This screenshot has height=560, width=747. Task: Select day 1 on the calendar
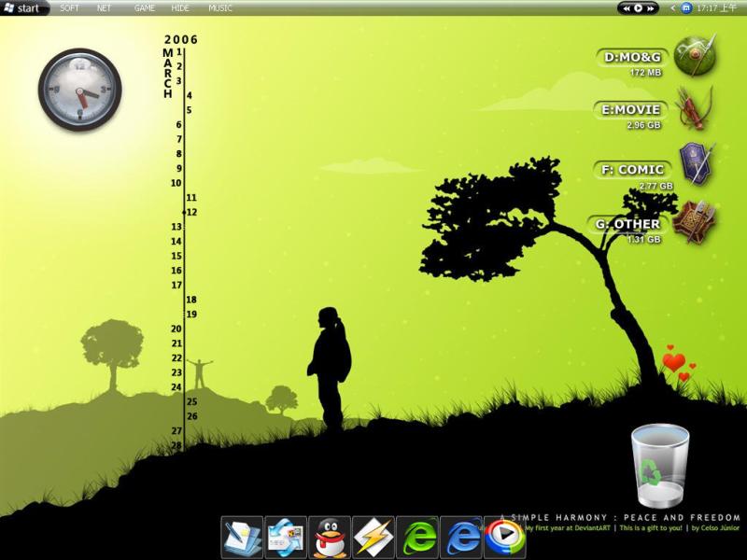(179, 51)
